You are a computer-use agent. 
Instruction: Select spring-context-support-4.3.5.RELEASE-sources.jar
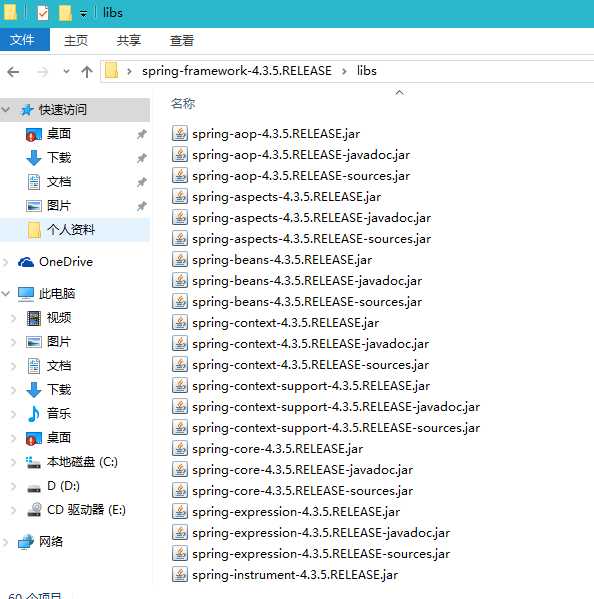tap(336, 428)
